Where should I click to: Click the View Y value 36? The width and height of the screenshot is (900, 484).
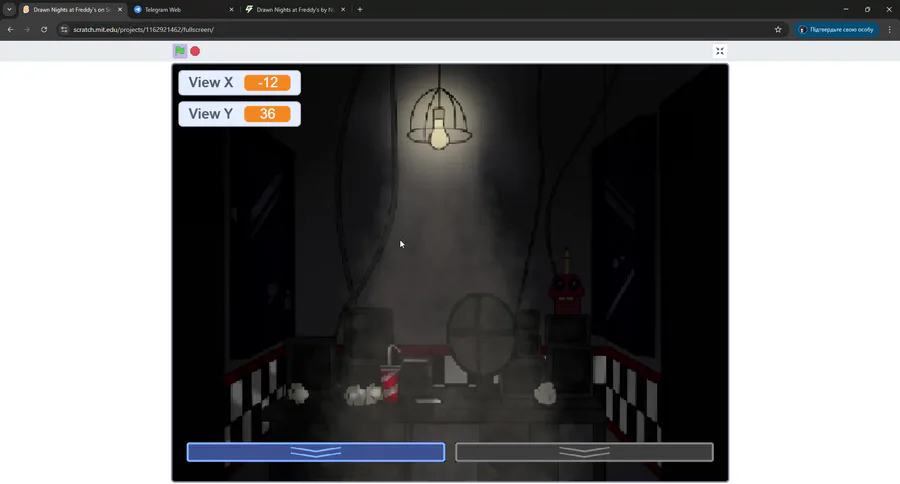[267, 114]
